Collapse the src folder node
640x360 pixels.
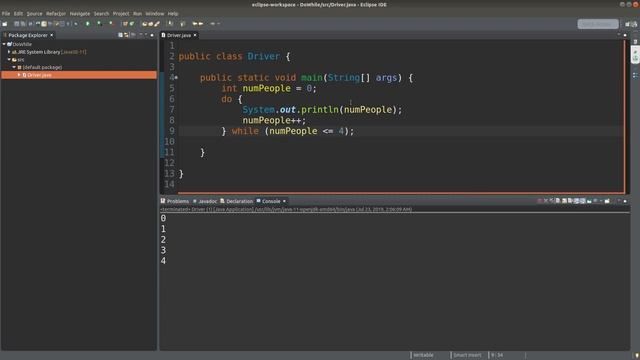[x=9, y=60]
